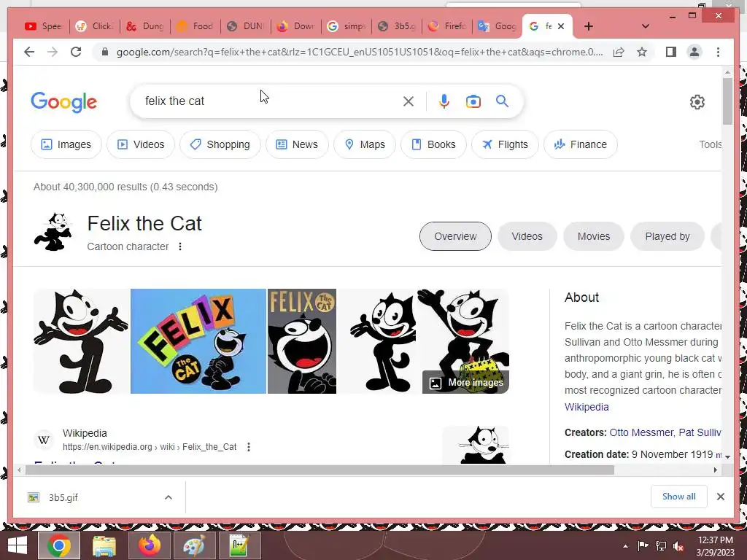Image resolution: width=747 pixels, height=560 pixels.
Task: Open File Explorer from the taskbar
Action: click(104, 545)
